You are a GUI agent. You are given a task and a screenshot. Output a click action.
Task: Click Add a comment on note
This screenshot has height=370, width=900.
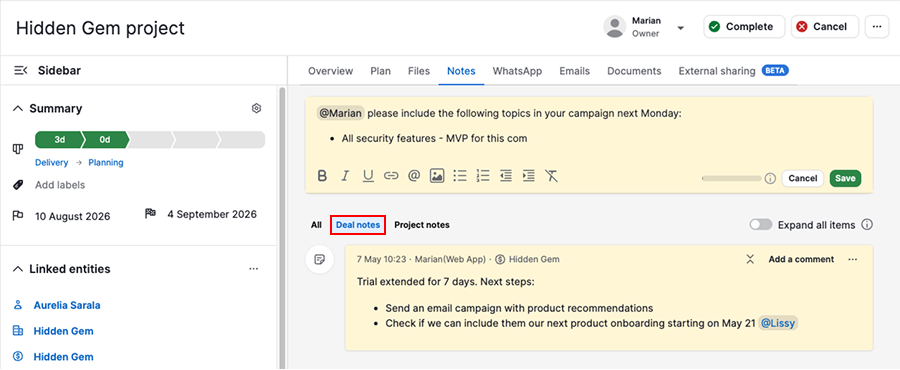coord(801,259)
